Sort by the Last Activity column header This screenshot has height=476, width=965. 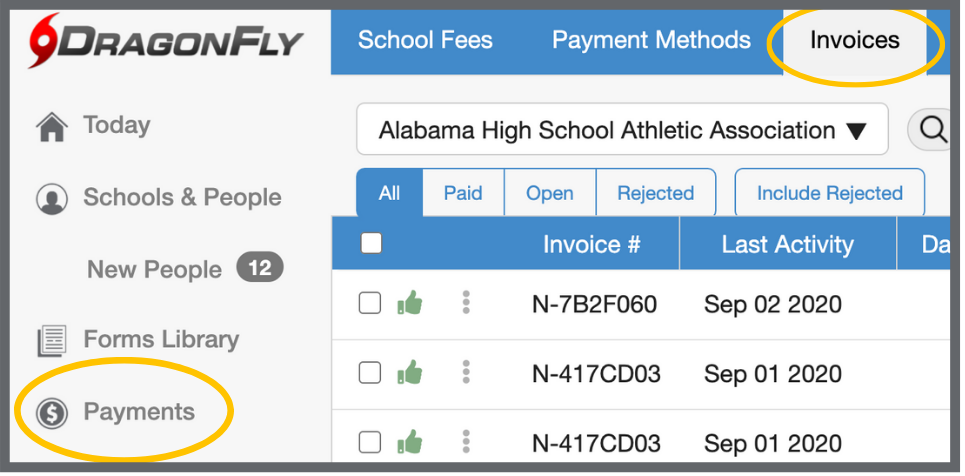click(x=787, y=244)
